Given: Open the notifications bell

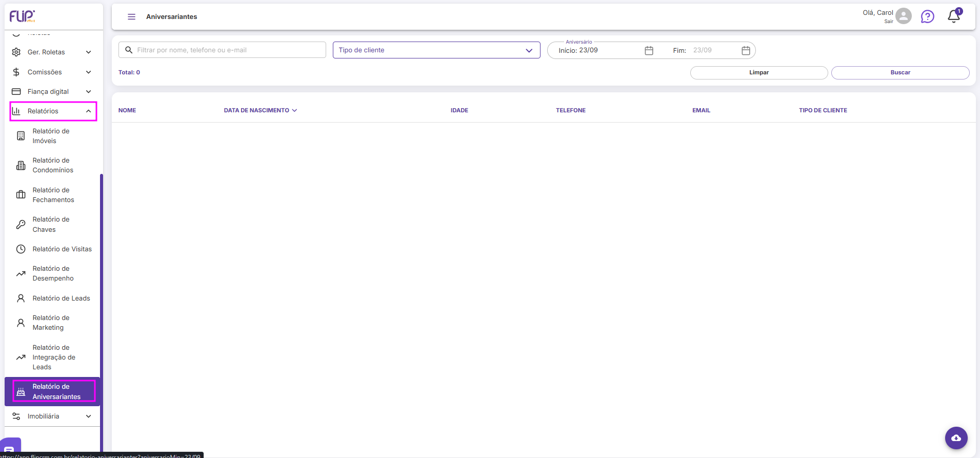Looking at the screenshot, I should [954, 16].
